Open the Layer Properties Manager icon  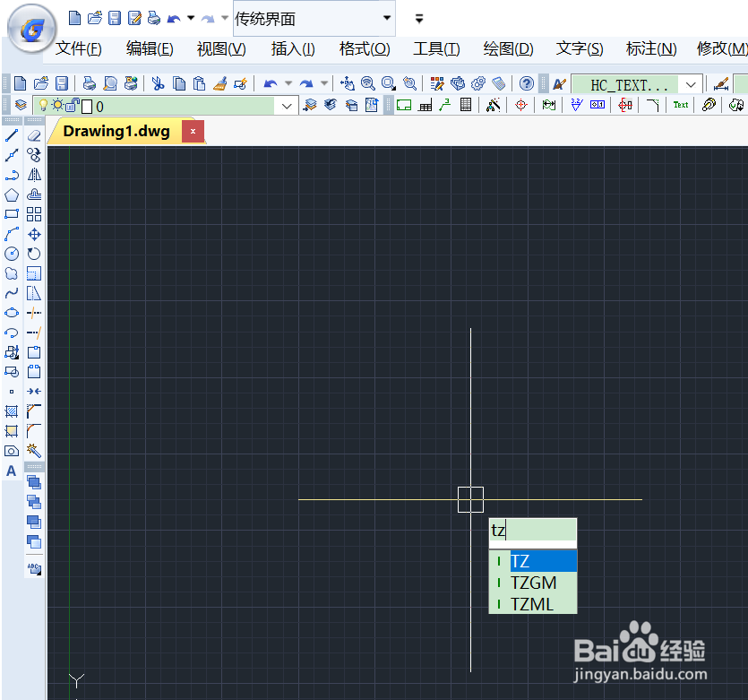coord(21,105)
